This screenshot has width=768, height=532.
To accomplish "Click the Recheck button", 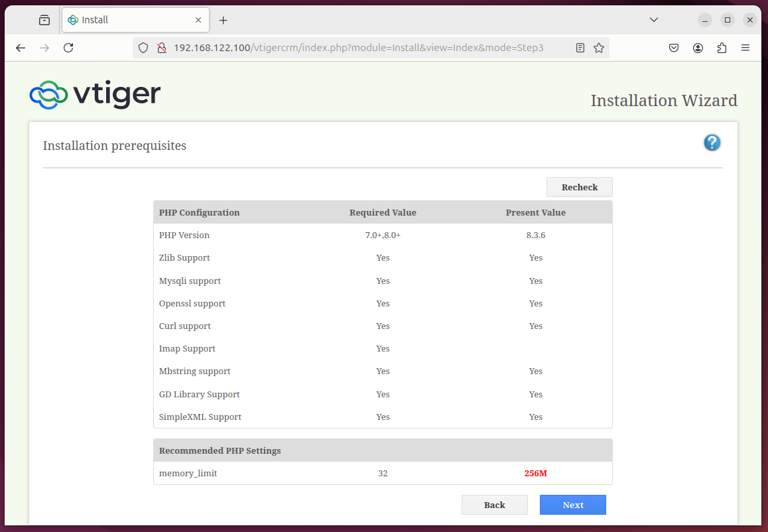I will (x=579, y=187).
